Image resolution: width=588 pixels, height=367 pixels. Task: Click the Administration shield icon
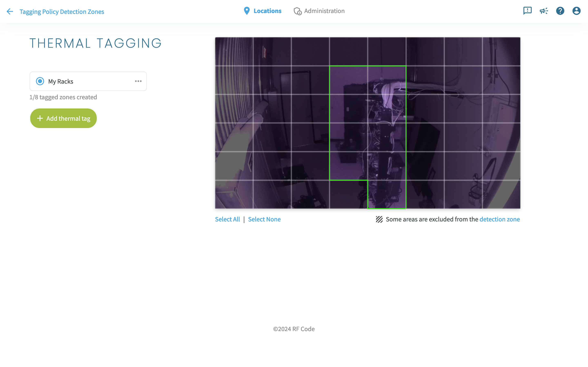pos(297,11)
